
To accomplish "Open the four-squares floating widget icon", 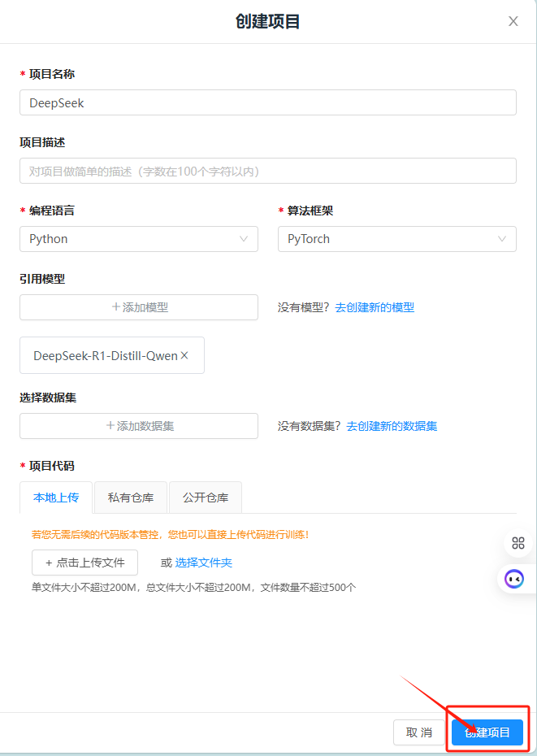I will pyautogui.click(x=518, y=543).
